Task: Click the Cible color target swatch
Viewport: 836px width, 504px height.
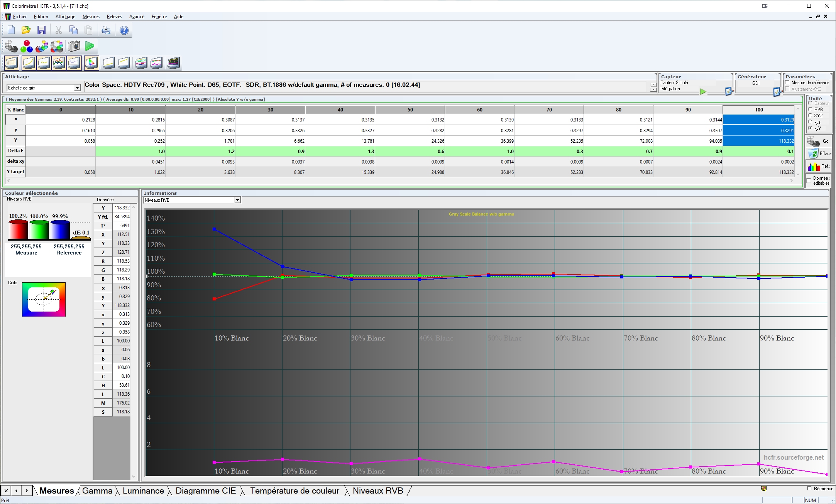Action: 44,299
